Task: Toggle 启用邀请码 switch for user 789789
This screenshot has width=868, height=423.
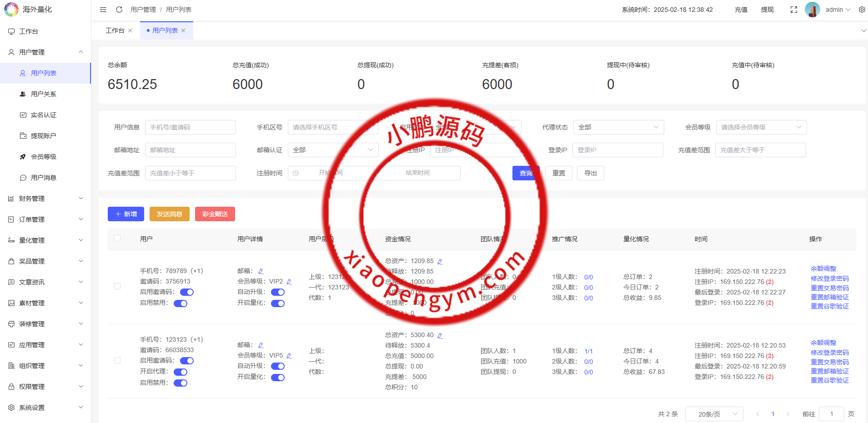Action: (x=187, y=292)
